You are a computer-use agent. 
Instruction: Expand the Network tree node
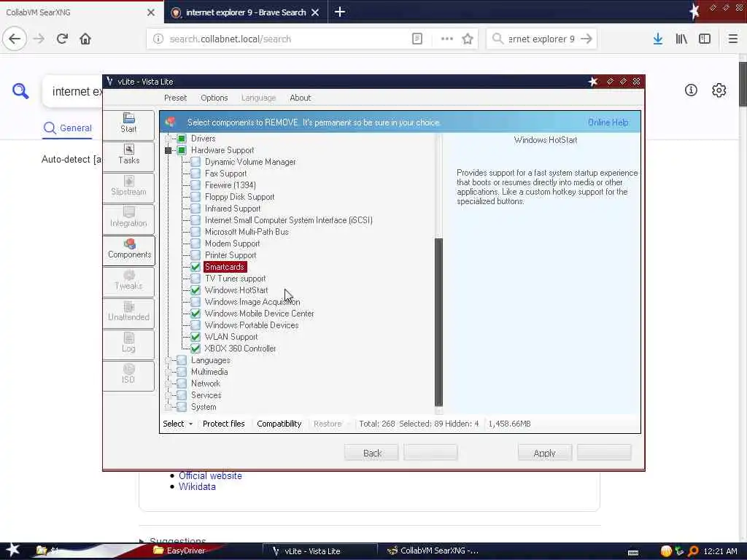pos(169,384)
